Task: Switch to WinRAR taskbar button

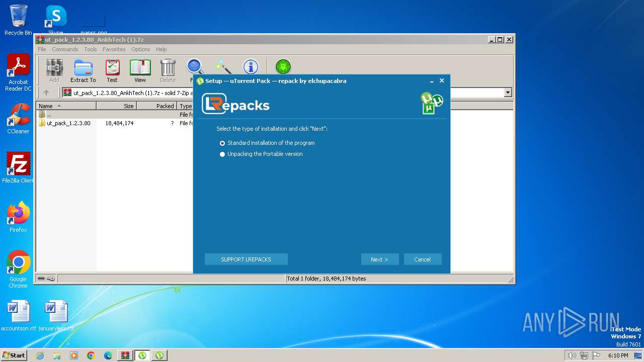Action: click(x=125, y=355)
